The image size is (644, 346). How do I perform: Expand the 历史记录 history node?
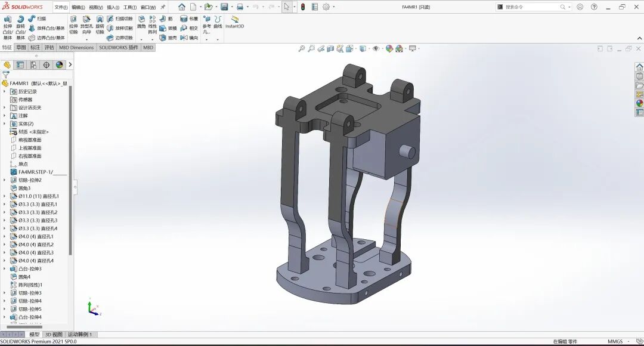tap(5, 92)
